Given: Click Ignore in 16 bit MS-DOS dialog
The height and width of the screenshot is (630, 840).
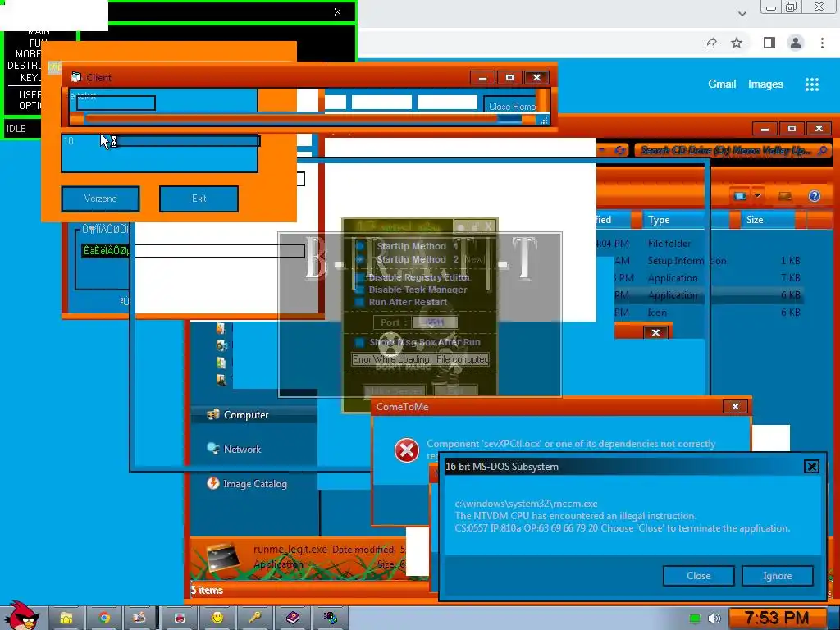Looking at the screenshot, I should [x=778, y=576].
